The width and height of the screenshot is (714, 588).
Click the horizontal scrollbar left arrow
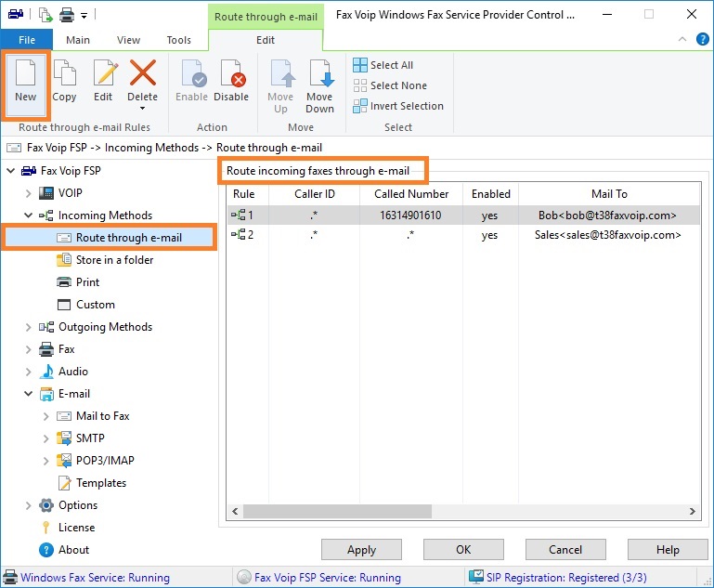tap(235, 512)
